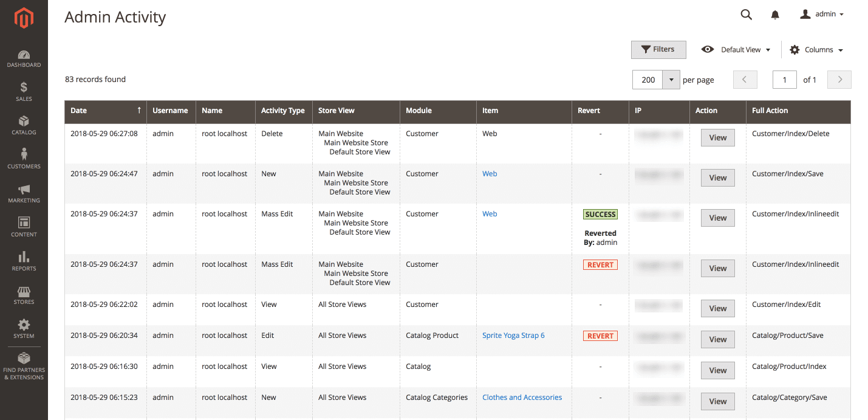The height and width of the screenshot is (420, 868).
Task: Expand the admin account dropdown
Action: 822,15
